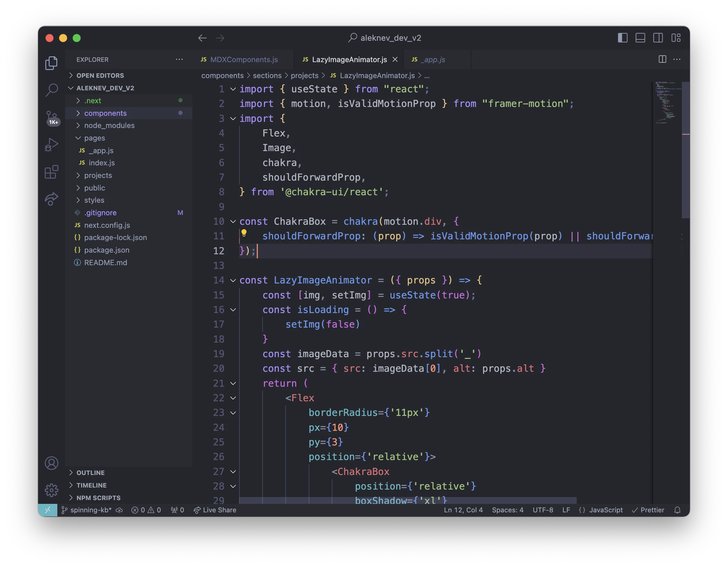This screenshot has width=728, height=567.
Task: Open the Live Share activity bar icon
Action: pos(52,199)
